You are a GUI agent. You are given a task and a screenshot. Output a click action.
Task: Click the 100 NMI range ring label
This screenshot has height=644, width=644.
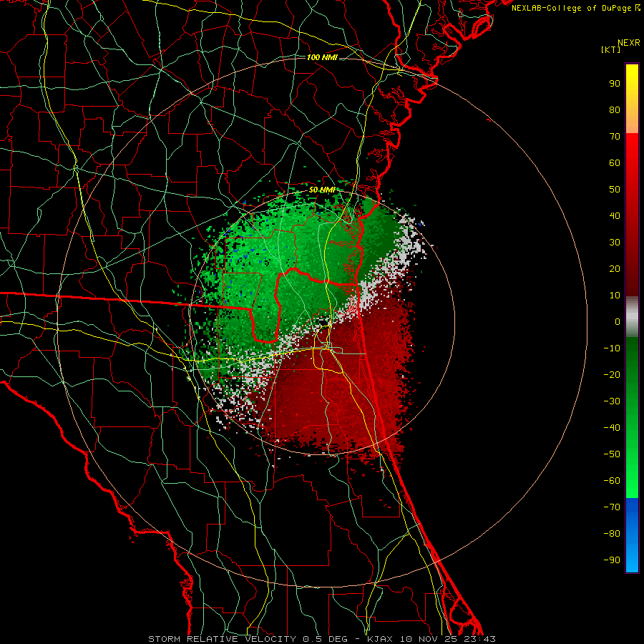click(x=321, y=57)
